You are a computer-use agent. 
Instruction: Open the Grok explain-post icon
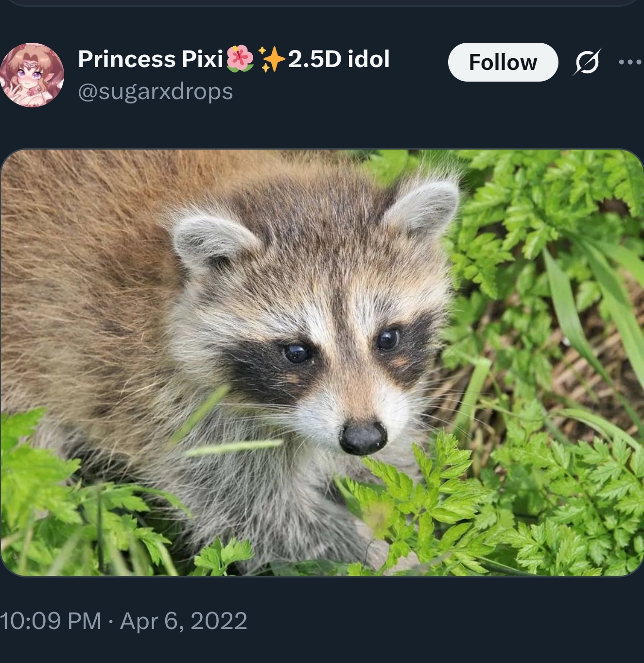587,62
